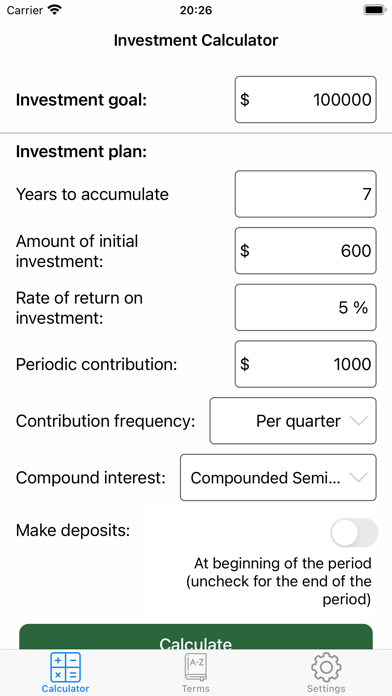Switch to the Settings tab label

pyautogui.click(x=326, y=689)
